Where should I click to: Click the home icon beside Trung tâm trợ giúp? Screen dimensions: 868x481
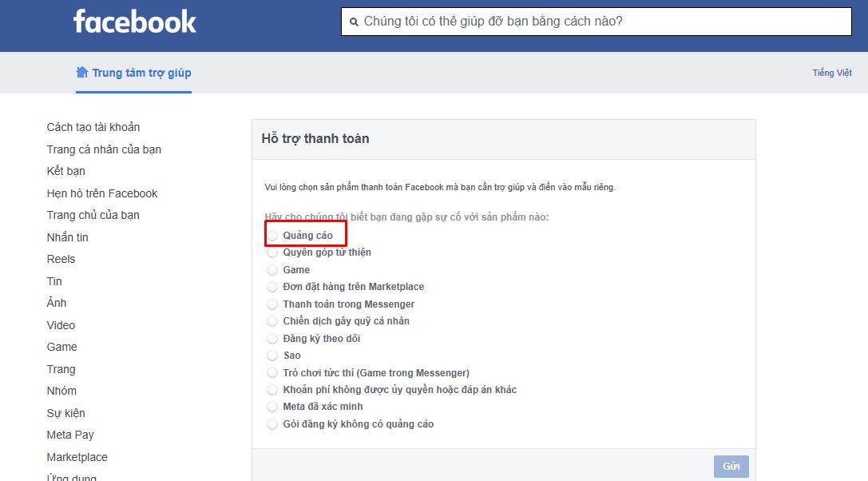82,72
